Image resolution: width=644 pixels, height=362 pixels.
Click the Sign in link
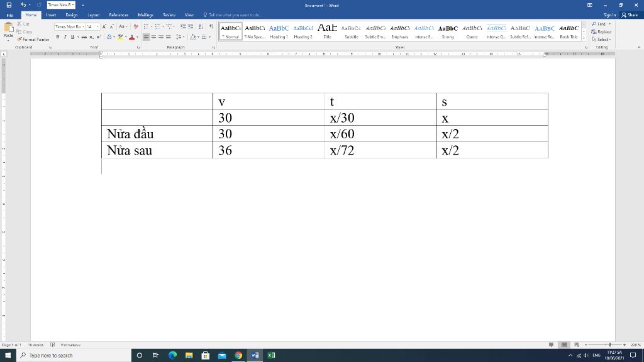point(609,15)
